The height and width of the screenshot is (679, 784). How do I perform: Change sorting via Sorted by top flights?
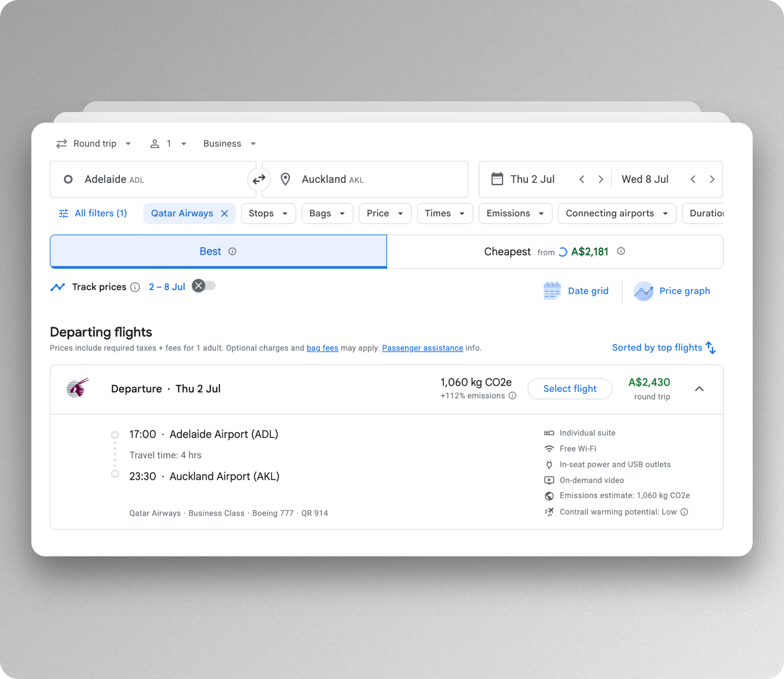pos(664,348)
